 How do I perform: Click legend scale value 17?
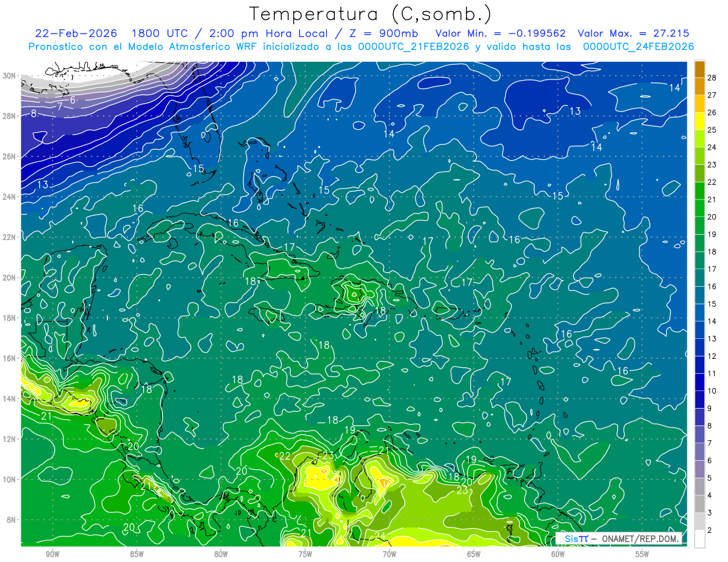pyautogui.click(x=712, y=269)
